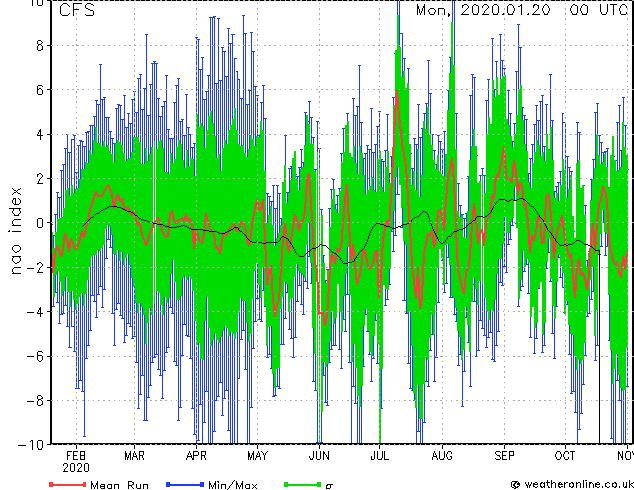Image resolution: width=634 pixels, height=490 pixels.
Task: Click the y-axis value 0
Action: [40, 223]
